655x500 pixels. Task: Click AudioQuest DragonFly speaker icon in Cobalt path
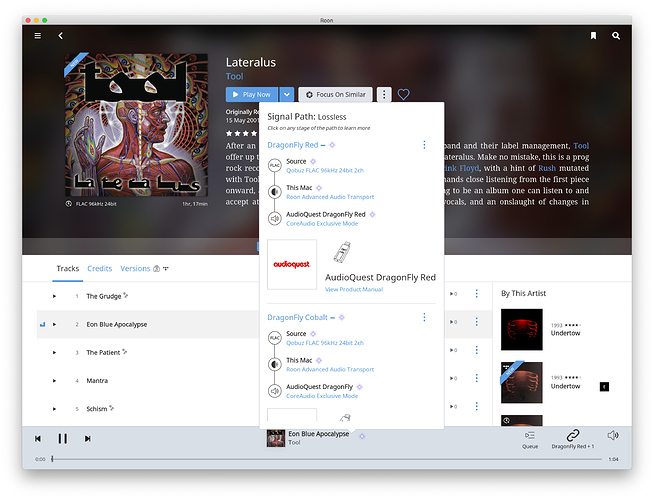(274, 391)
